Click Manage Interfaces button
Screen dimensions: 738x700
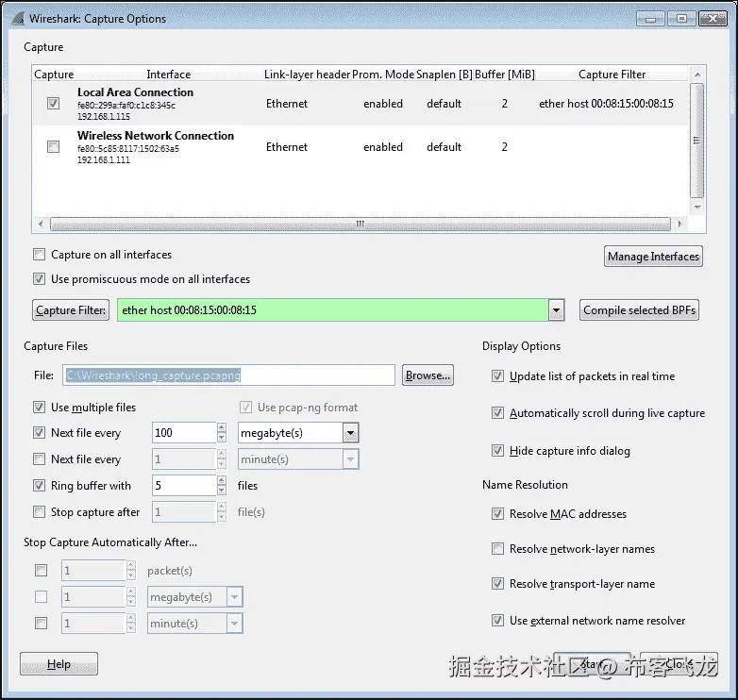coord(653,257)
